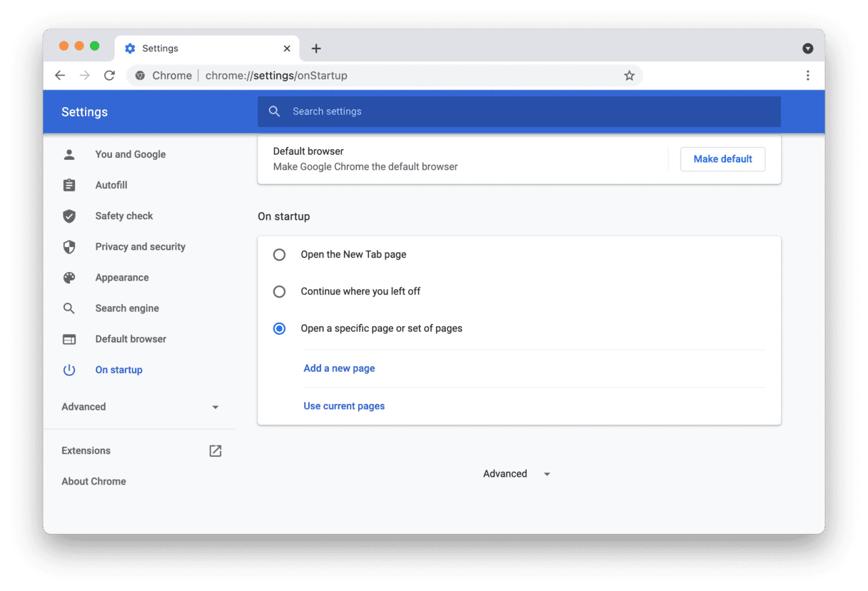This screenshot has width=868, height=591.
Task: Close the Settings tab
Action: point(287,49)
